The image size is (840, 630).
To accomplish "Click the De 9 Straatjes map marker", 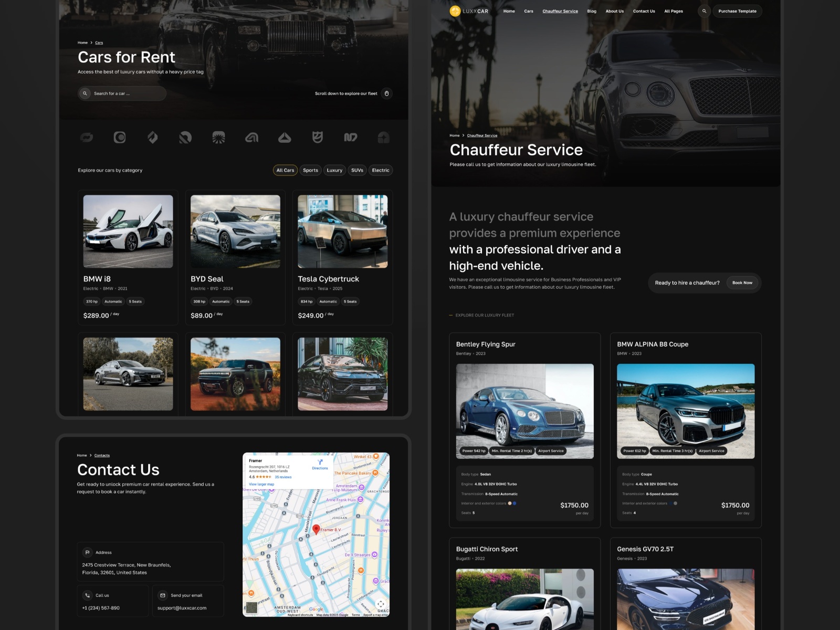I will tap(374, 554).
